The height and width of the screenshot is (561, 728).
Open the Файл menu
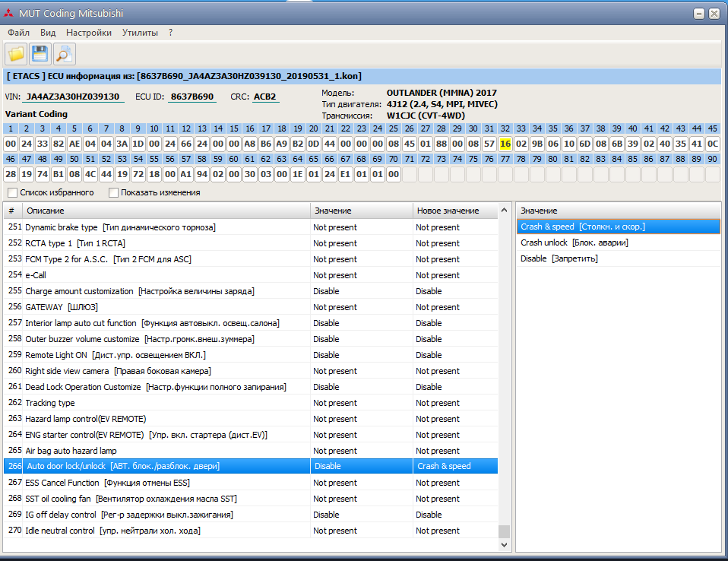(18, 33)
